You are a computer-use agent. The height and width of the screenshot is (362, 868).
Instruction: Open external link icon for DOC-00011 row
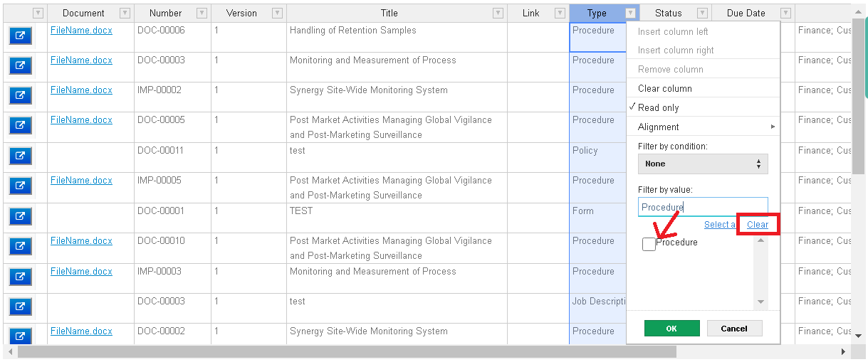(21, 156)
